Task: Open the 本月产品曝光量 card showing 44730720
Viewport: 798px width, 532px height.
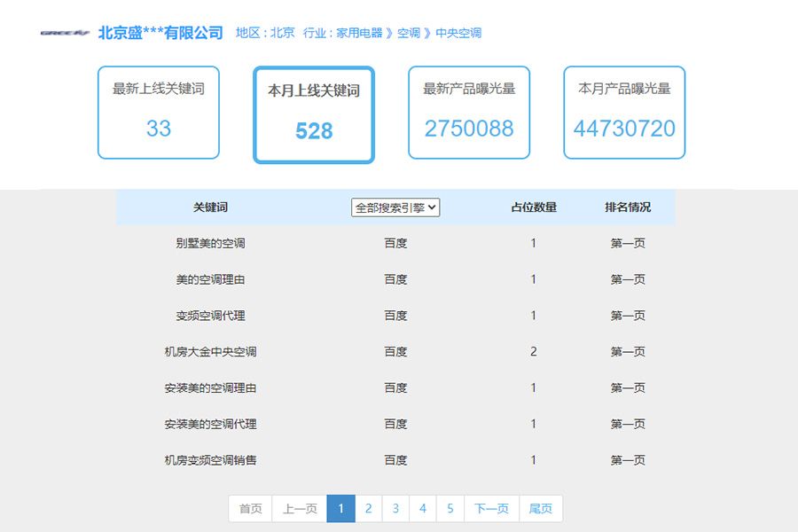Action: (x=624, y=112)
